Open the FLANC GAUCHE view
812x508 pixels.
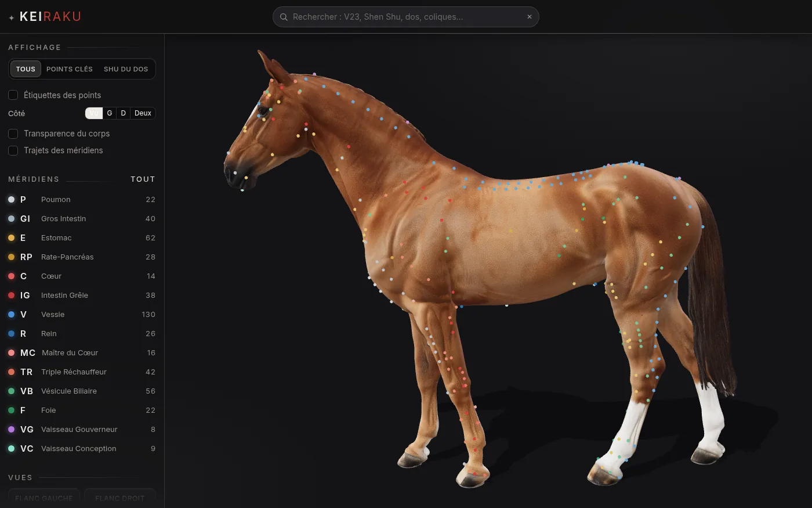tap(44, 498)
